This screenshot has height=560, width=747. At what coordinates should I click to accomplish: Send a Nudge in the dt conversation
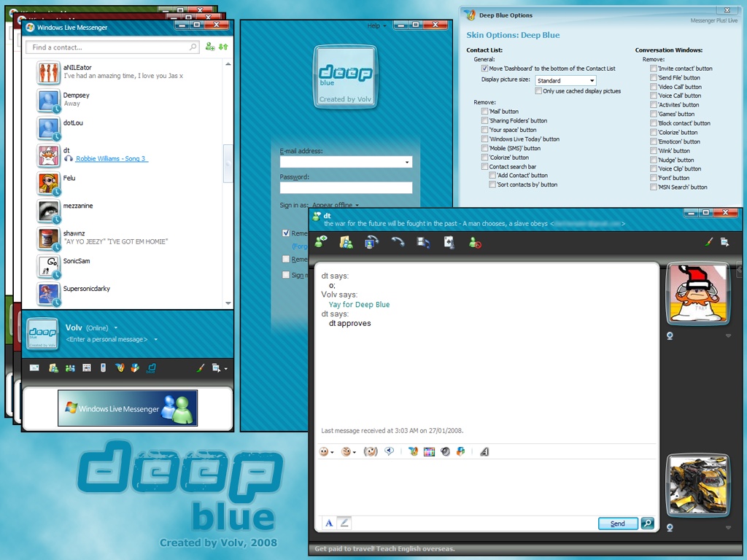tap(370, 451)
